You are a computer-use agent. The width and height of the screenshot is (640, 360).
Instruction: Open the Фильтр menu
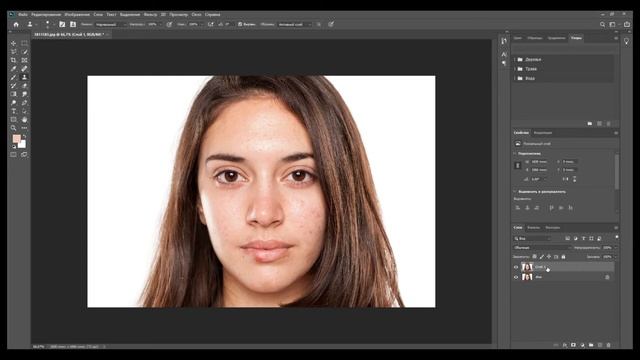[150, 15]
